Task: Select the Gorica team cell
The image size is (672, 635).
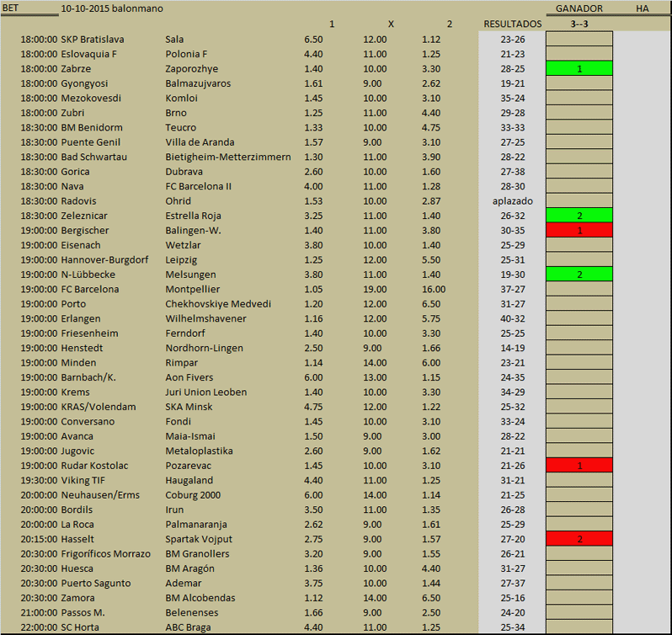Action: click(x=76, y=172)
